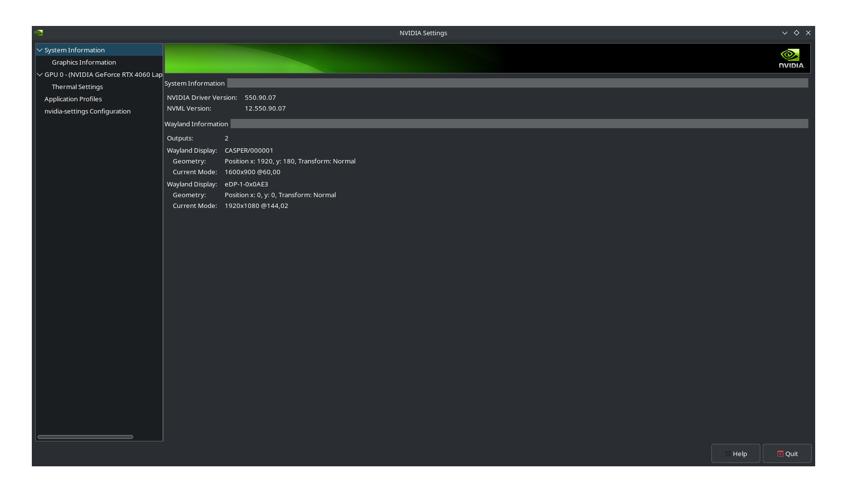Open Graphics Information page
This screenshot has height=504, width=847.
[84, 62]
